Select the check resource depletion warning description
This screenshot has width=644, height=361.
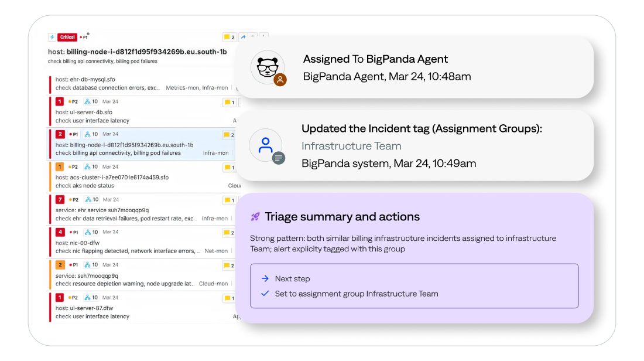[125, 284]
